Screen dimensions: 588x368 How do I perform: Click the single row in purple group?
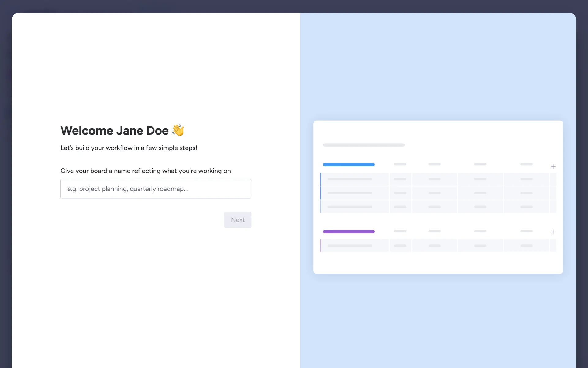(350, 246)
